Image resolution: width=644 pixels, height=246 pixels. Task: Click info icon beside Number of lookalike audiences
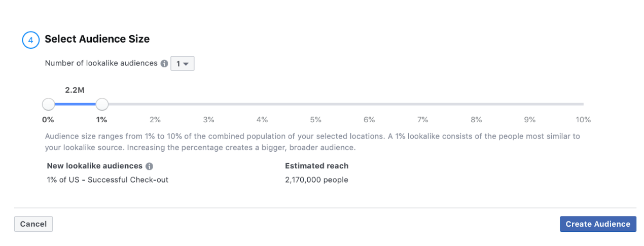point(164,64)
